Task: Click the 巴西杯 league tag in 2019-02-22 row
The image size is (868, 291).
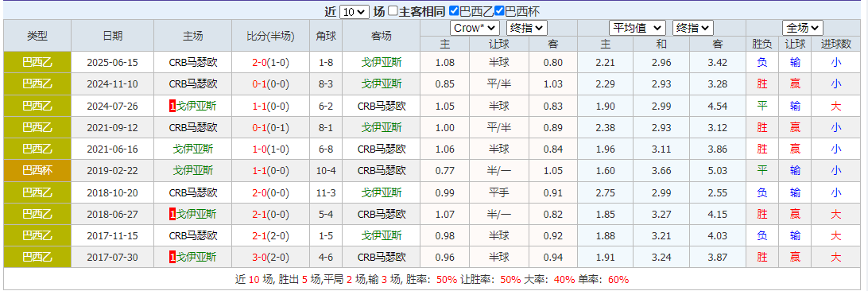Action: click(x=37, y=170)
